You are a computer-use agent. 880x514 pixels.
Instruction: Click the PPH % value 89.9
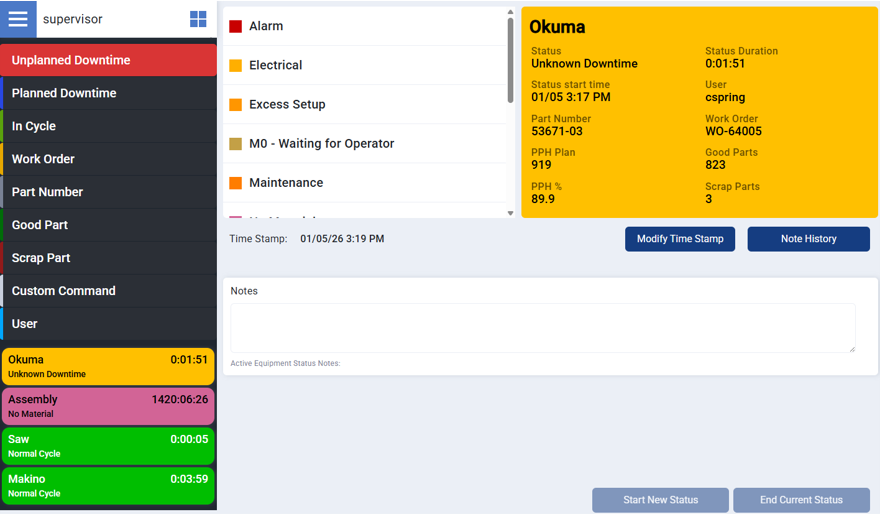tap(543, 199)
